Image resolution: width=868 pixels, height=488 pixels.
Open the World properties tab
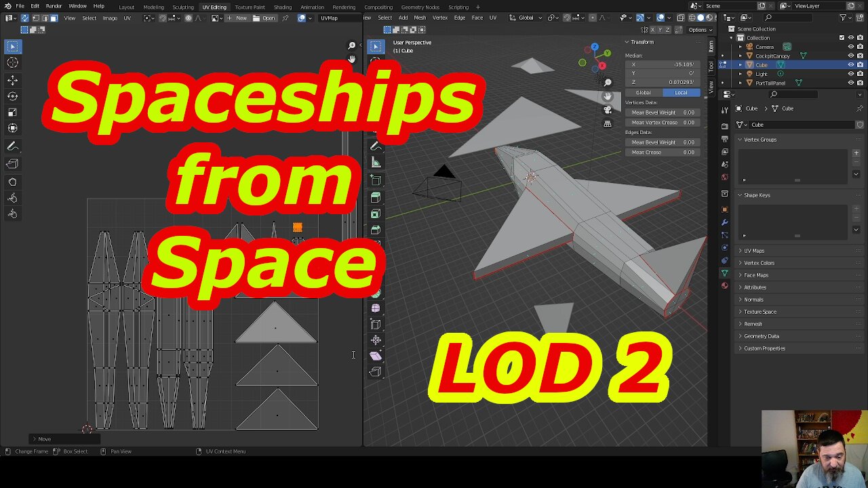click(x=725, y=177)
